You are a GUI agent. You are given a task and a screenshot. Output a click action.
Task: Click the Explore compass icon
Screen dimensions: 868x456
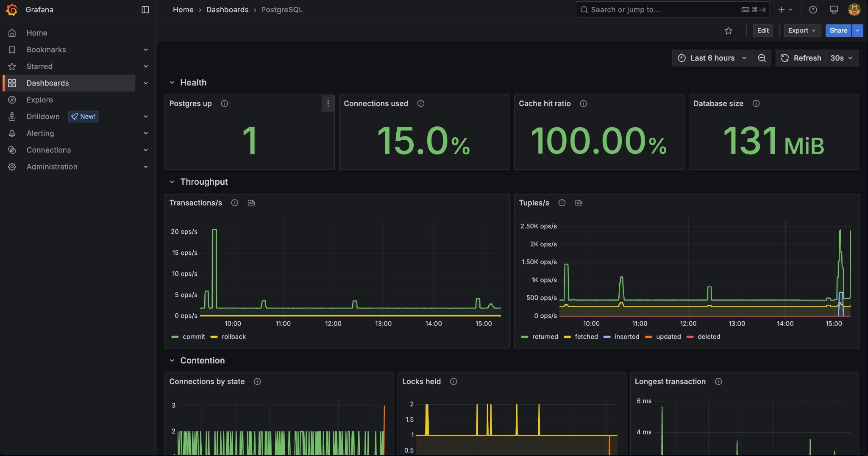pyautogui.click(x=12, y=100)
